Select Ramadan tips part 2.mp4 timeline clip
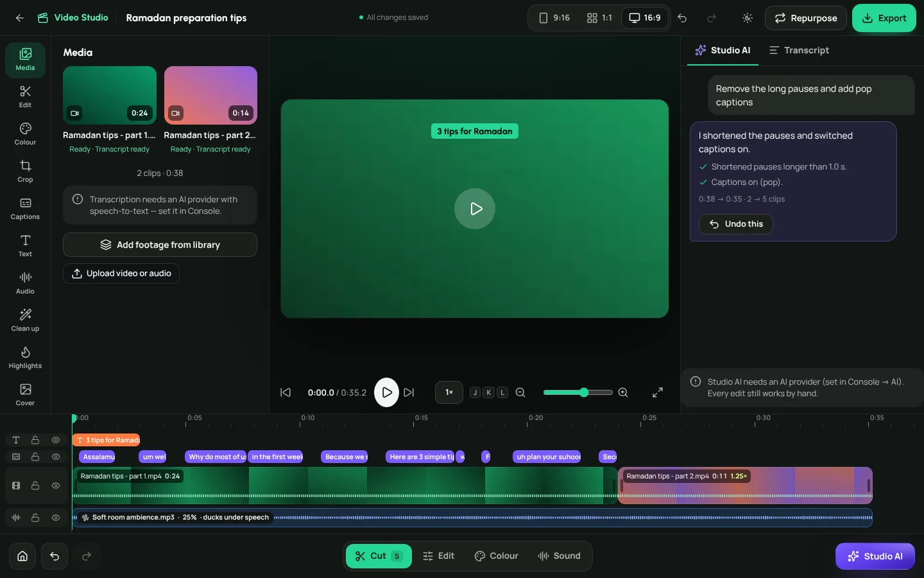 pyautogui.click(x=745, y=486)
